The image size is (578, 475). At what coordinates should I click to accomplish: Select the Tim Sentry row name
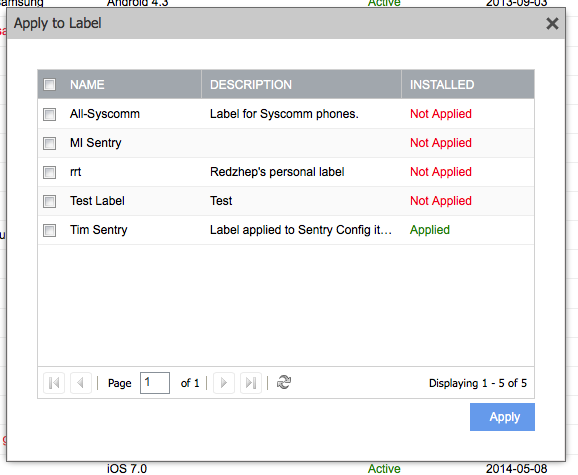point(98,230)
